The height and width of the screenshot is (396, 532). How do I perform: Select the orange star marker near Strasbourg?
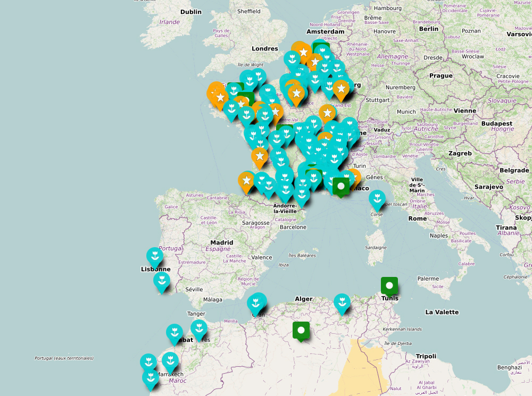340,89
